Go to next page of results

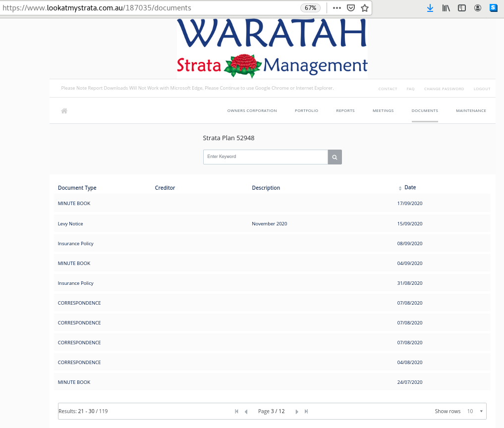(x=297, y=411)
